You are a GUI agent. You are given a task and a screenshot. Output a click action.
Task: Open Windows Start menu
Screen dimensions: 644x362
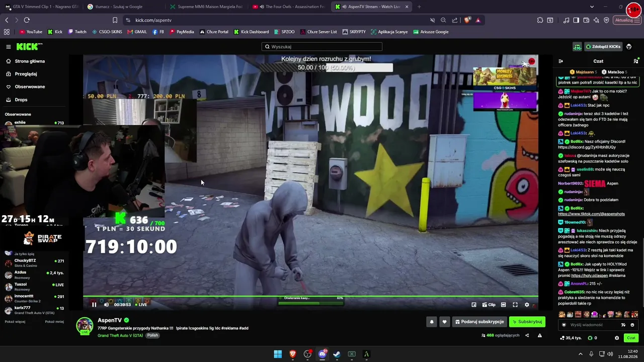click(x=278, y=354)
